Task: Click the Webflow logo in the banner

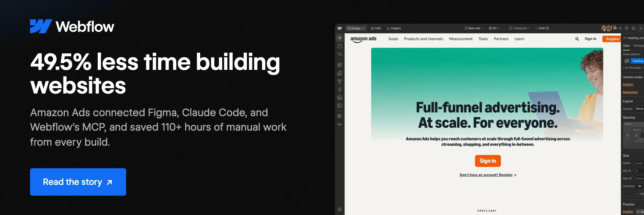Action: pyautogui.click(x=72, y=26)
